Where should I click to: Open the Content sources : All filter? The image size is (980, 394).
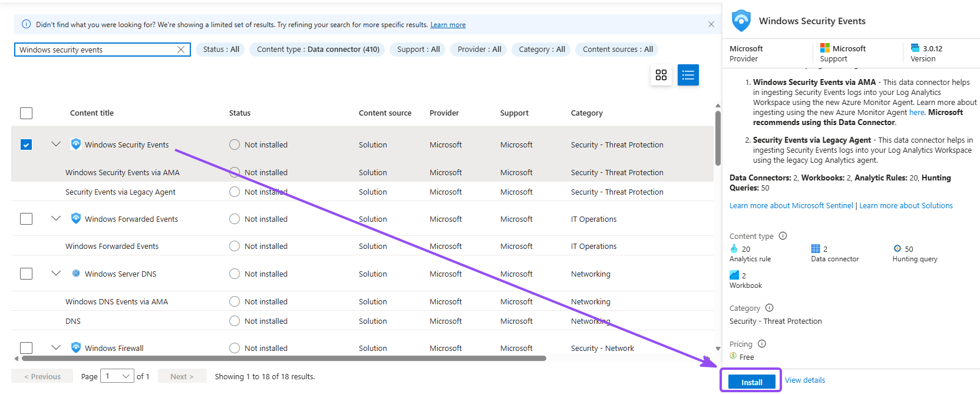pyautogui.click(x=618, y=50)
